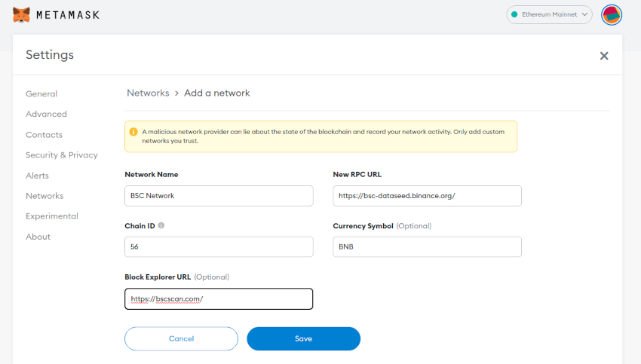641x364 pixels.
Task: Close the Settings panel with X
Action: point(604,56)
